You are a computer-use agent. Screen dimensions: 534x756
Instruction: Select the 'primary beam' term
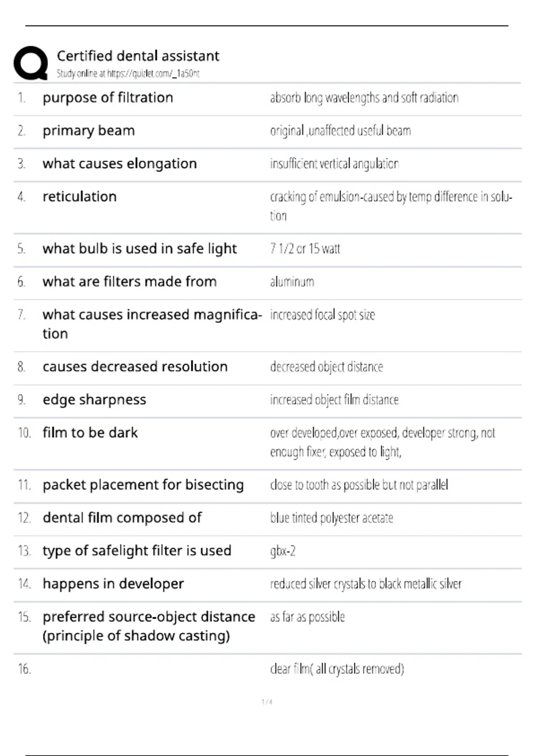click(89, 131)
